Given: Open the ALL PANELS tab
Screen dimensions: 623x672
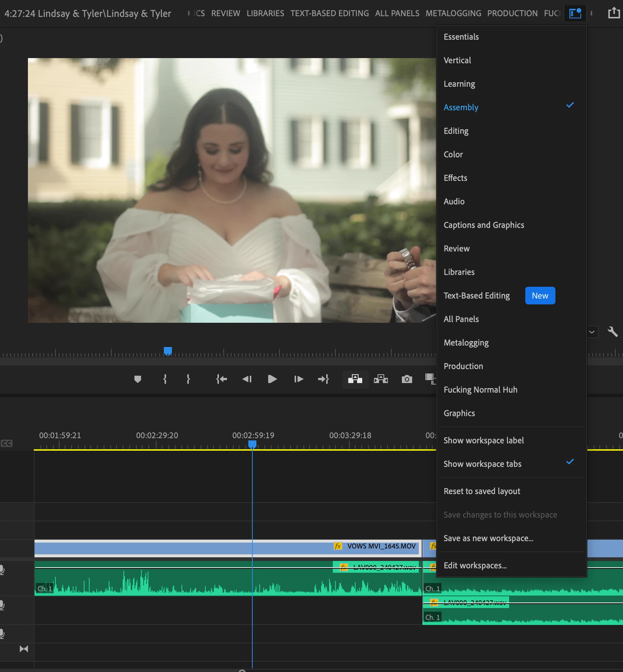Looking at the screenshot, I should [397, 13].
